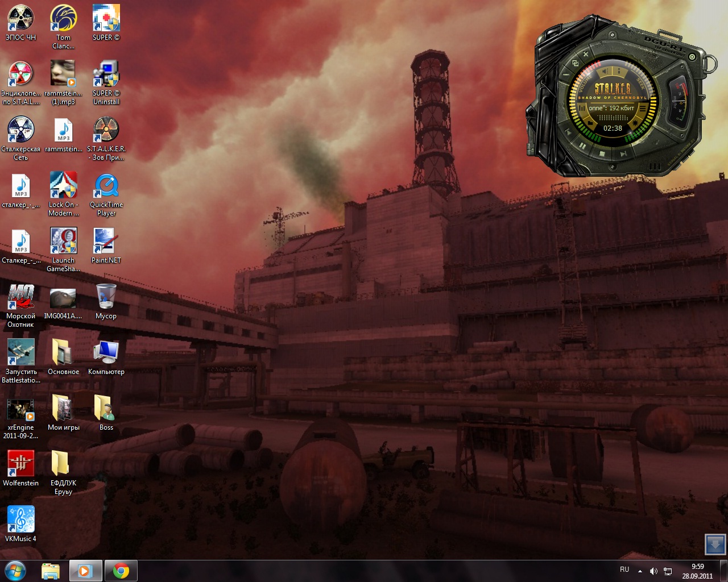Open the SUPER © shortcut icon
This screenshot has width=728, height=582.
pyautogui.click(x=106, y=23)
